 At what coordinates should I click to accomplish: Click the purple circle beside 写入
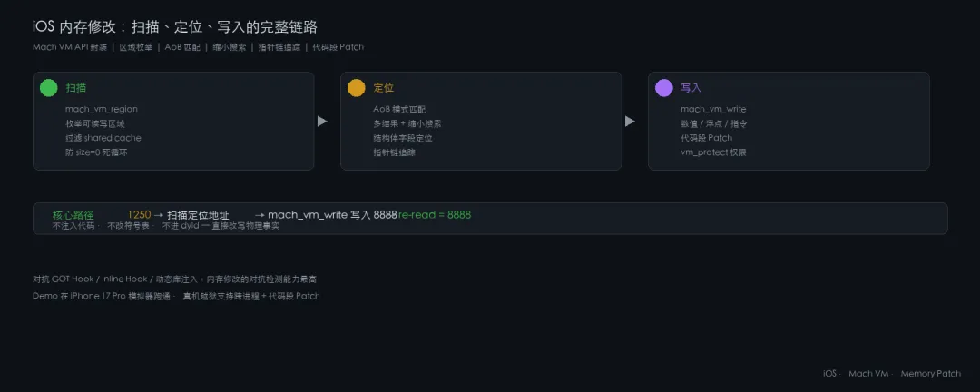[663, 88]
